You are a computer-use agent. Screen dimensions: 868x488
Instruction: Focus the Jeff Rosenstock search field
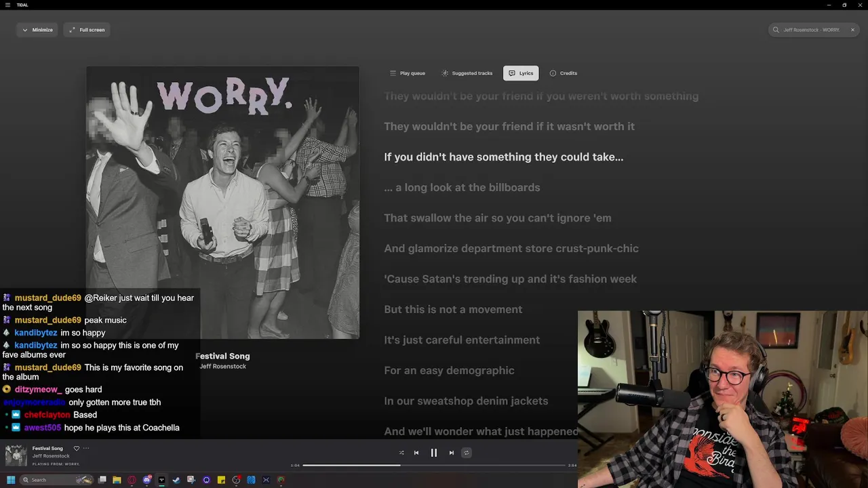(814, 30)
